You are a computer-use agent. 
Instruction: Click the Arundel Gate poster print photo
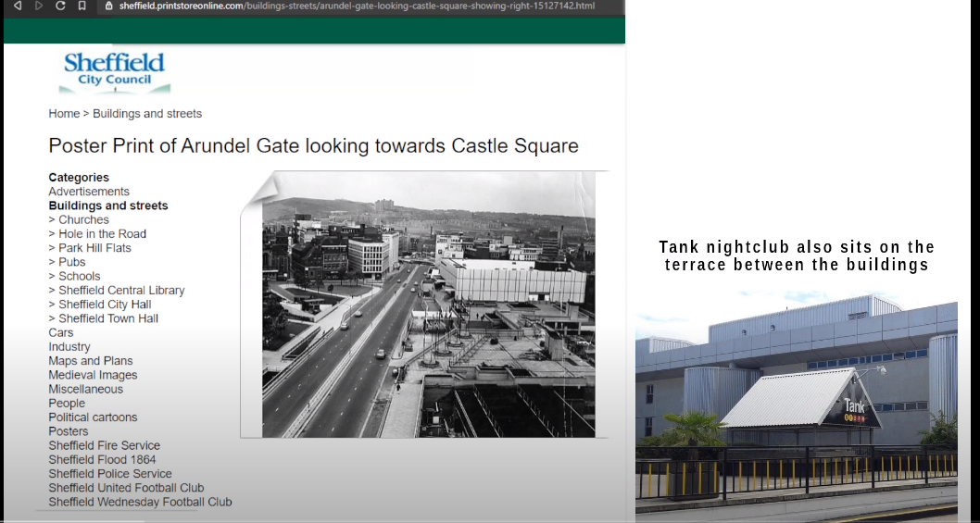click(429, 305)
